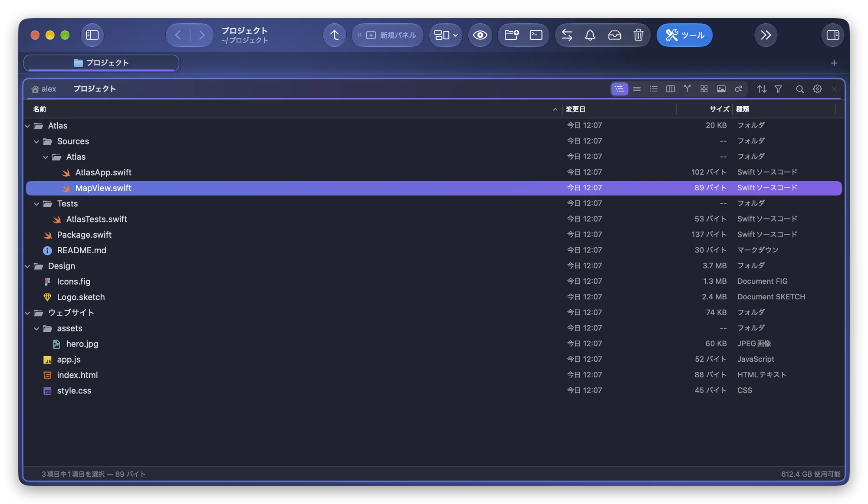Toggle the right inspector sidebar
The image size is (868, 504).
click(x=832, y=35)
